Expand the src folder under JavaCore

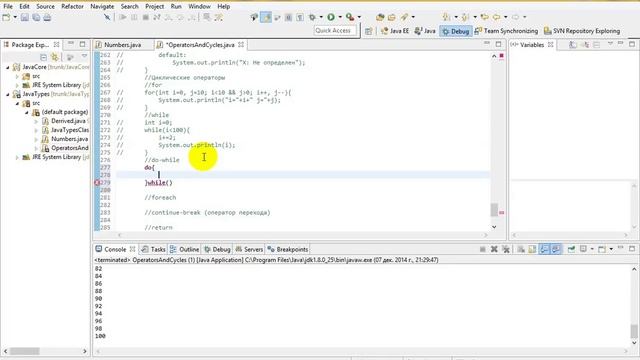17,76
